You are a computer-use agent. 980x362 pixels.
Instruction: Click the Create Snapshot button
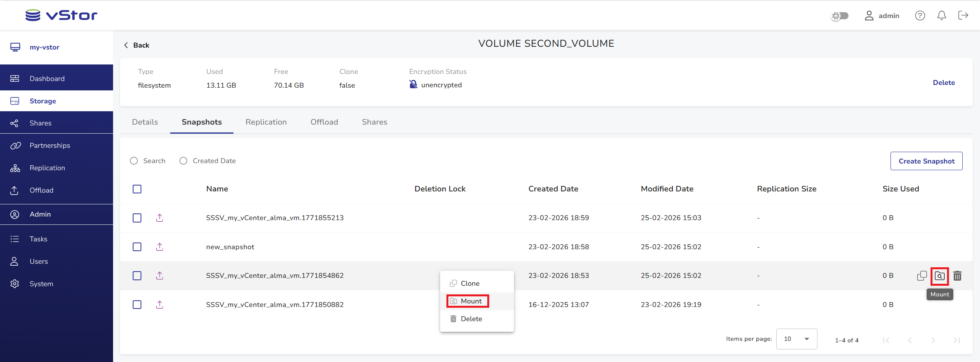[926, 161]
